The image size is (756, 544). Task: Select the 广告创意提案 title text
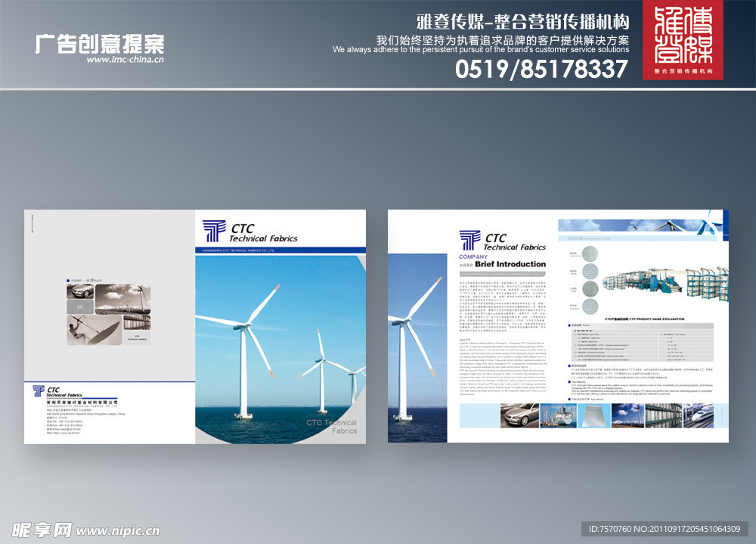100,45
